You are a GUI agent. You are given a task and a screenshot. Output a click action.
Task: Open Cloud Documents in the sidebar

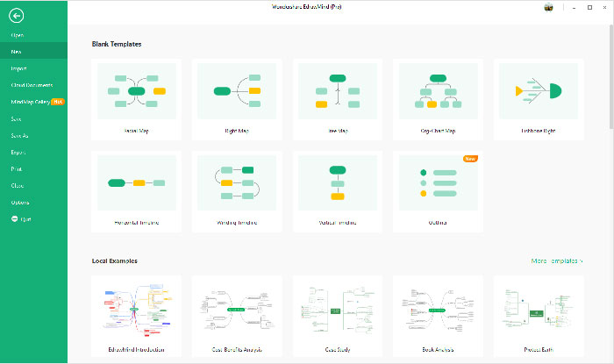click(x=33, y=85)
